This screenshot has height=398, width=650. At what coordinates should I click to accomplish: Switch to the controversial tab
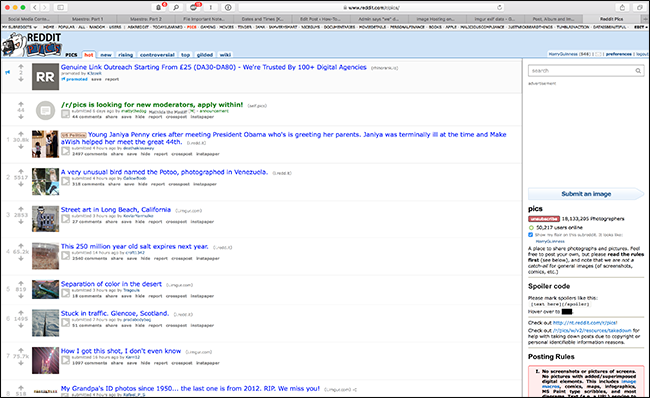tap(157, 55)
